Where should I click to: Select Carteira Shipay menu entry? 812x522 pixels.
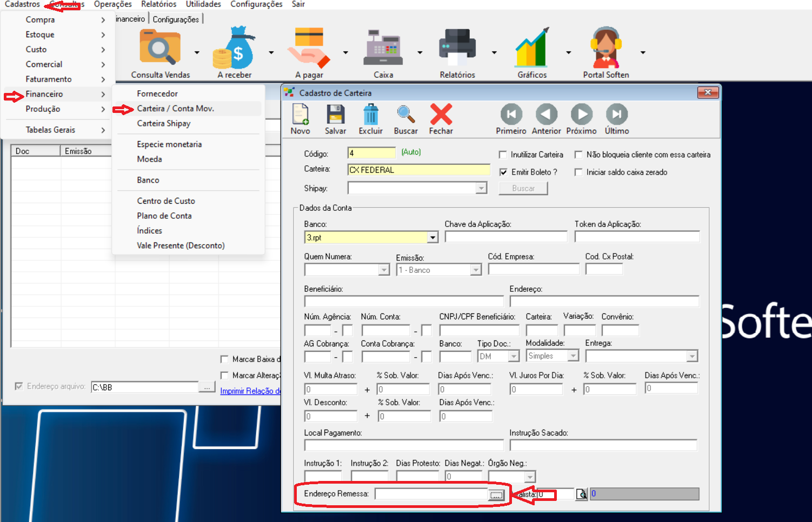click(188, 123)
